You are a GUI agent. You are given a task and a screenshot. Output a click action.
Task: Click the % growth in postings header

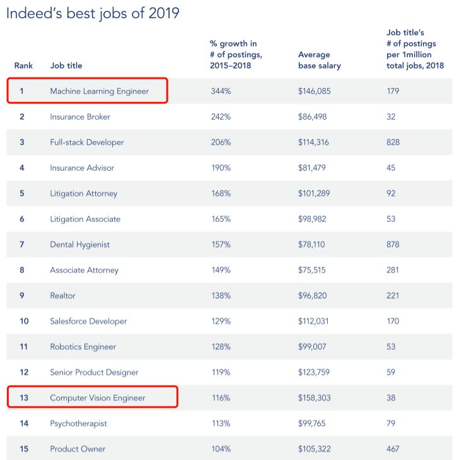coord(236,54)
